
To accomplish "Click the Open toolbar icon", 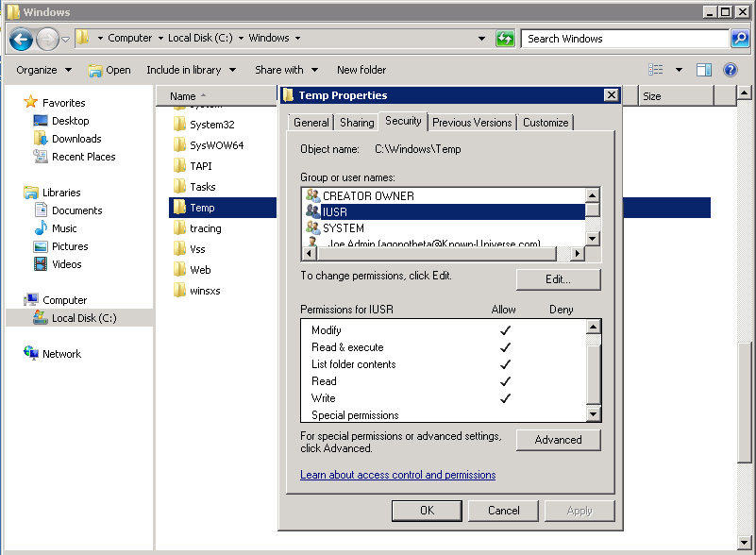I will click(95, 71).
